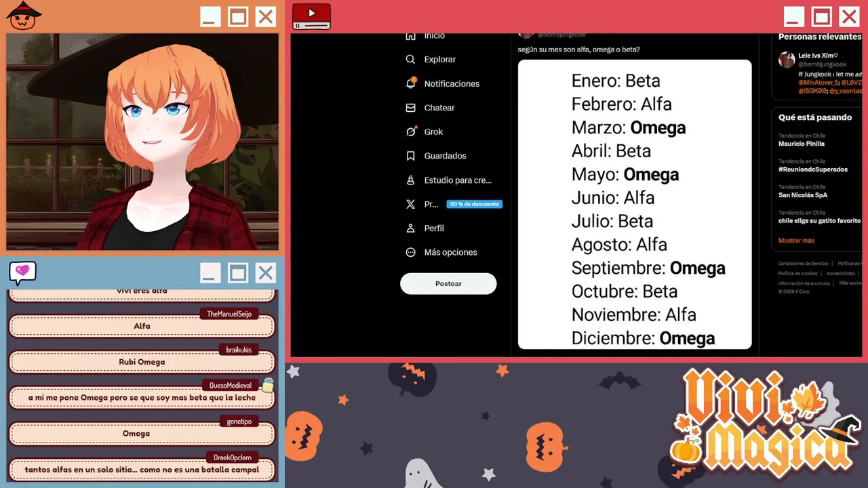Screen dimensions: 868x488
Task: Open Condiciones de Servicio footer link
Action: 803,263
